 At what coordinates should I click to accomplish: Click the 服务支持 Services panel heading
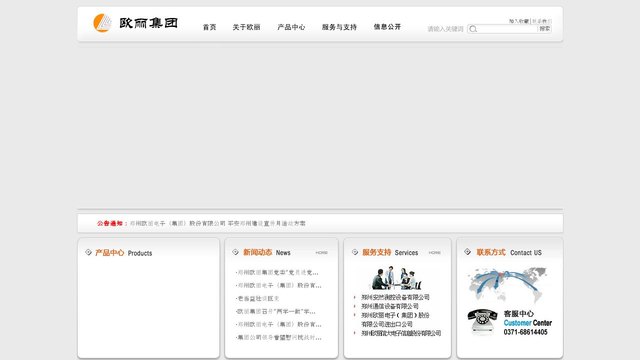click(390, 253)
